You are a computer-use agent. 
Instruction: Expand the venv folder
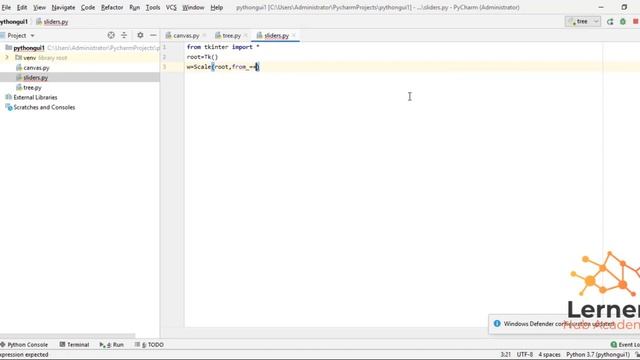(7, 58)
